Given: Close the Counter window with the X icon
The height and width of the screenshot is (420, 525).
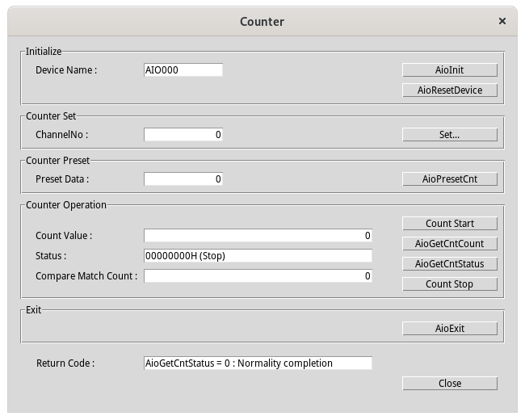Looking at the screenshot, I should point(502,22).
